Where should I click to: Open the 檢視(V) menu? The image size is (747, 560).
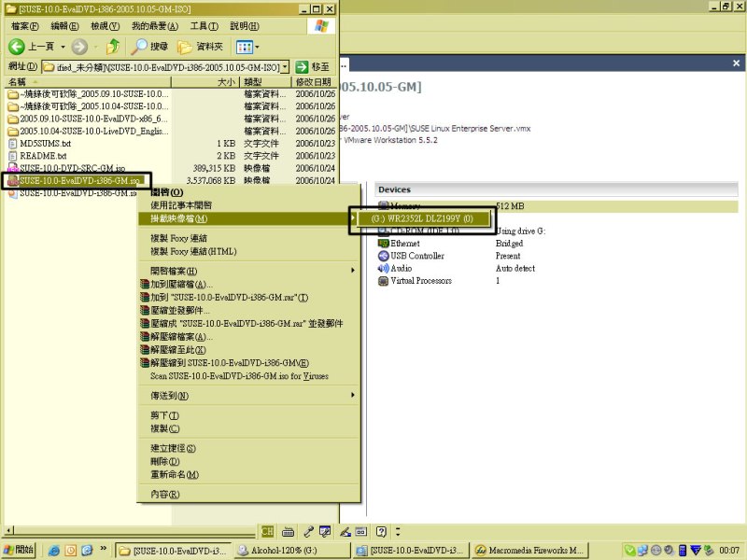(106, 26)
